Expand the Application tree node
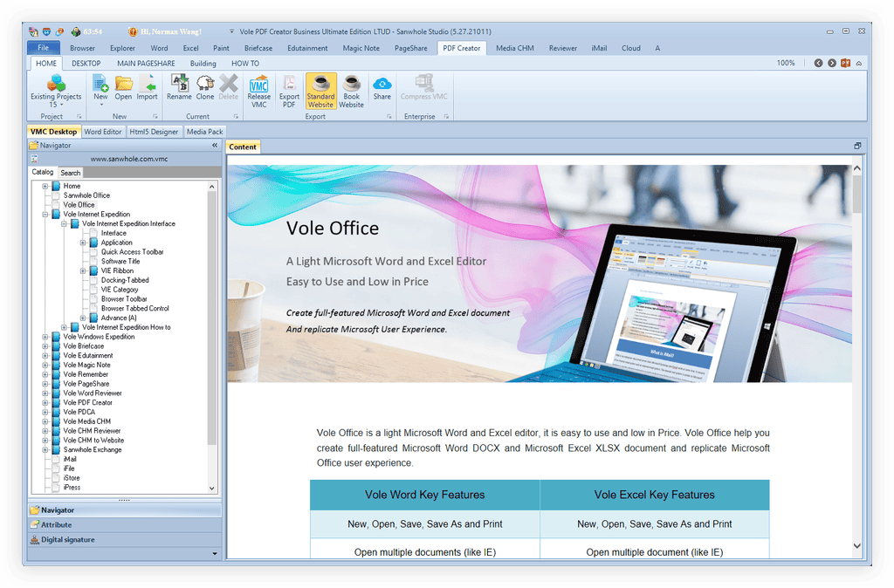Screen dimensions: 894x588 click(x=83, y=243)
